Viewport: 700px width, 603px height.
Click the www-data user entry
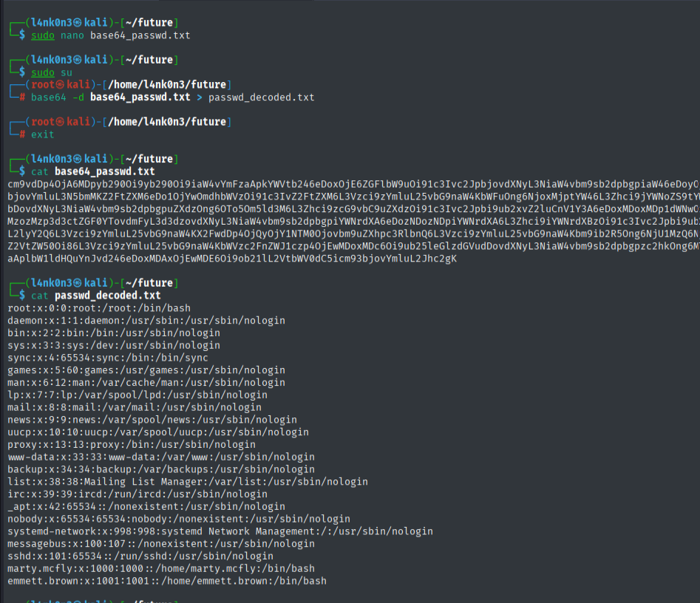(x=160, y=457)
